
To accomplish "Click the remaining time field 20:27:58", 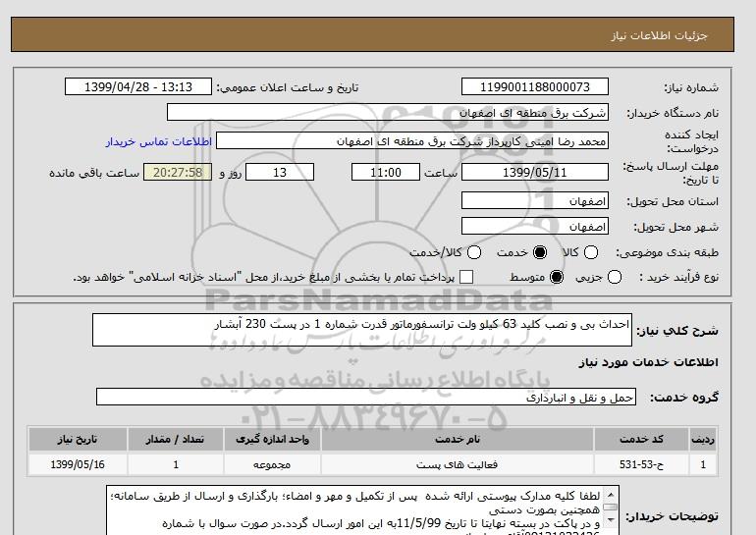I will click(178, 172).
